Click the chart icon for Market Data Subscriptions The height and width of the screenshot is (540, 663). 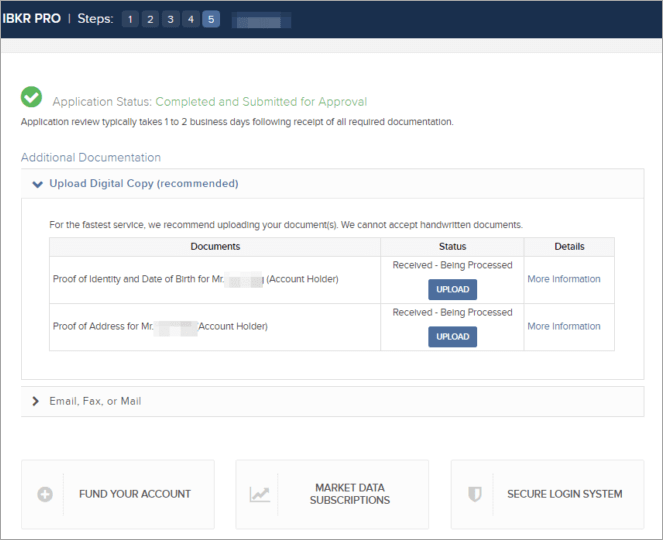click(x=260, y=494)
